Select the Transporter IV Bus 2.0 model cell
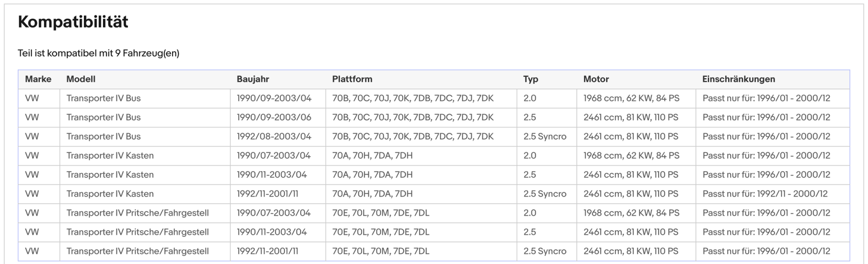Screen dimensions: 868x264 [103, 98]
